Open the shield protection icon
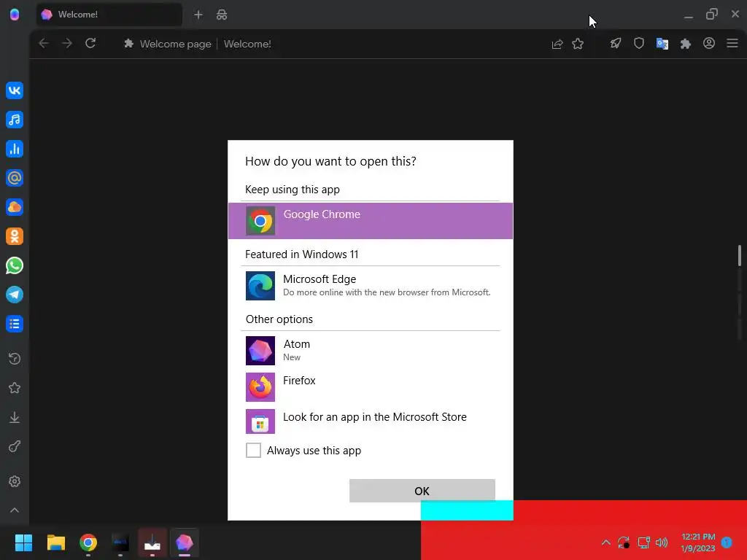Image resolution: width=747 pixels, height=560 pixels. coord(639,43)
